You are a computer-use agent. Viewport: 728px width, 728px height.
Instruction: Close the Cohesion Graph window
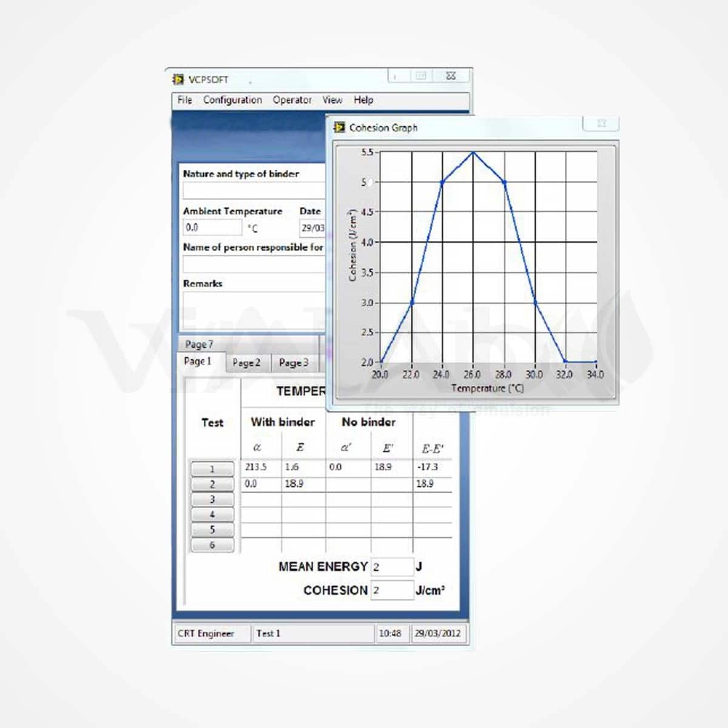pyautogui.click(x=601, y=123)
